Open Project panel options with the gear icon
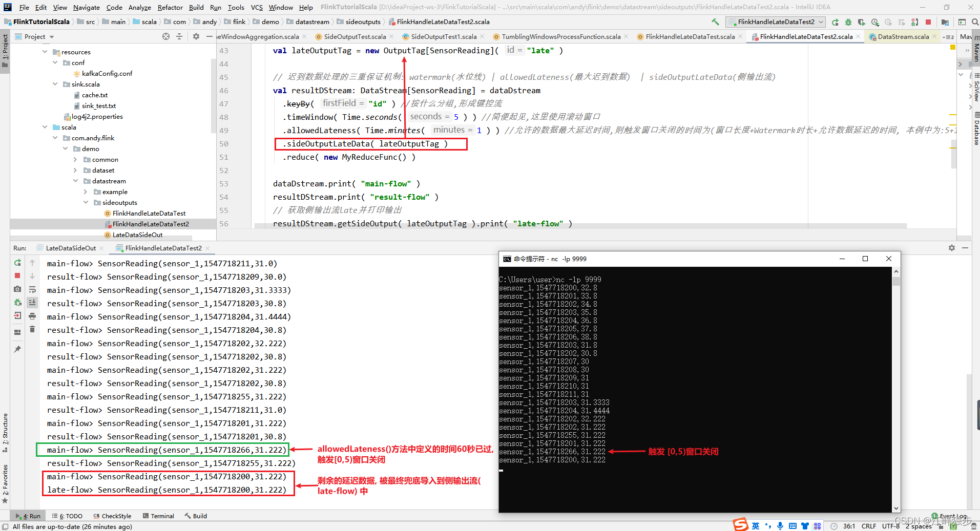Screen dimensions: 980x531 (x=196, y=36)
